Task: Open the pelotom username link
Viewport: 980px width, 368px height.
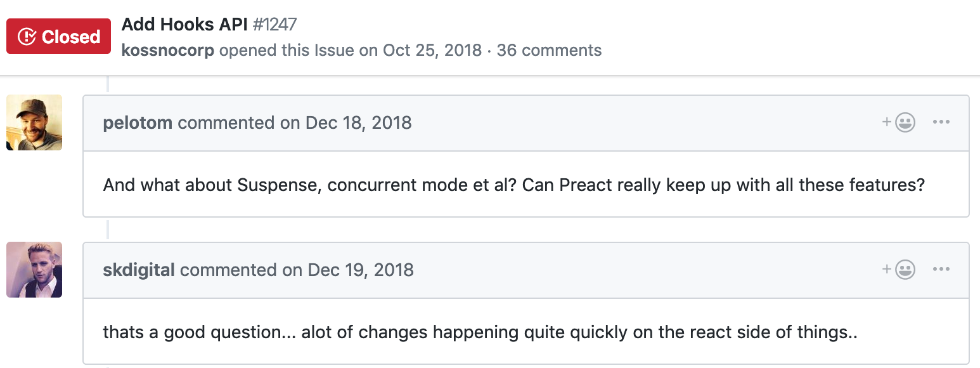Action: (x=138, y=122)
